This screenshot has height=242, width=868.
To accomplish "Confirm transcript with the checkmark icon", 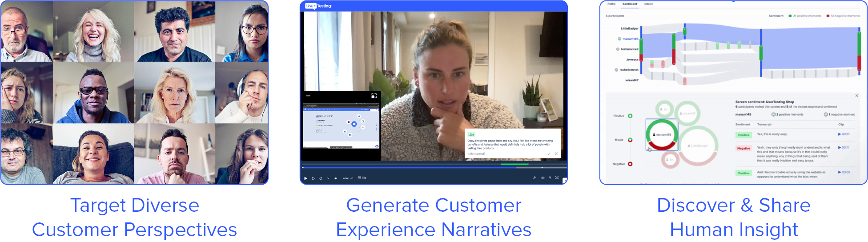I will pos(549,154).
